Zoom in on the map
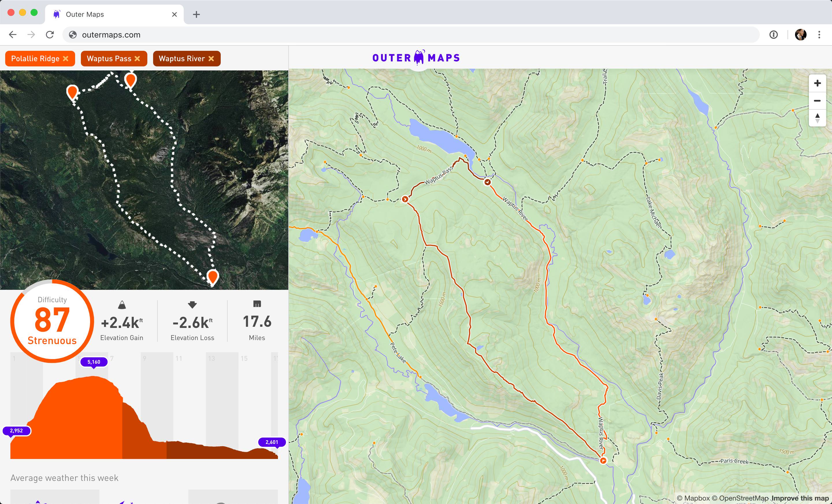This screenshot has width=832, height=504. 817,83
